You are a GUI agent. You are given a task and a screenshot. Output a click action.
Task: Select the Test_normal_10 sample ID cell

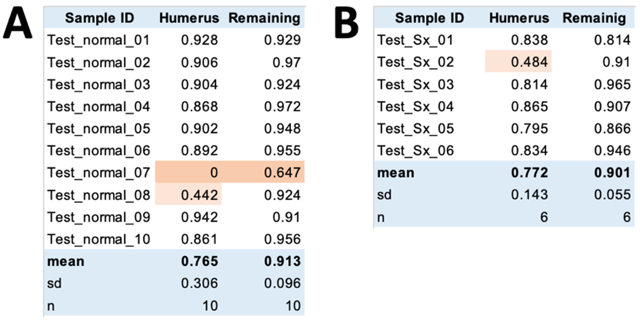click(x=99, y=239)
